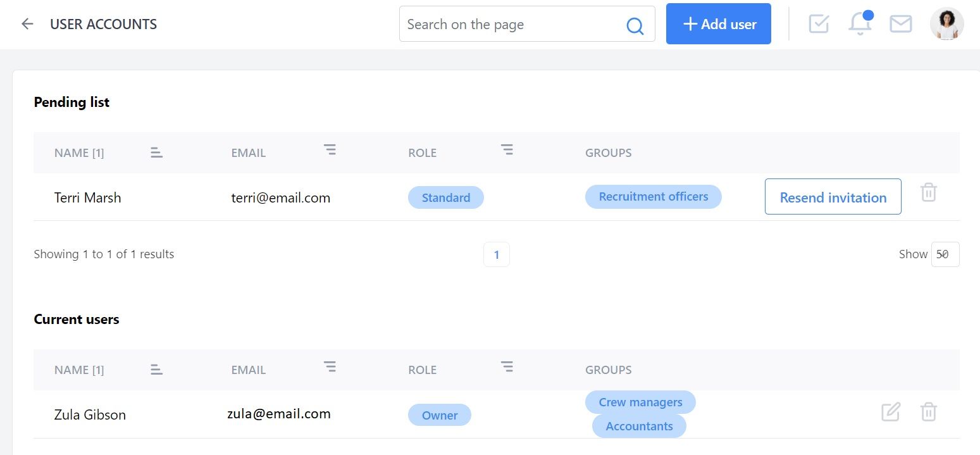Click the Pending list heading
Viewport: 980px width, 455px height.
click(71, 102)
